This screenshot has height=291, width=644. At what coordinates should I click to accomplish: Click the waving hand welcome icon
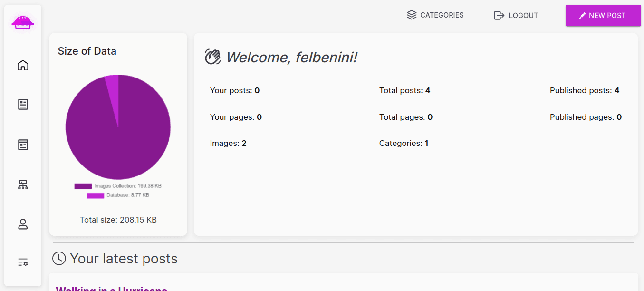point(213,57)
